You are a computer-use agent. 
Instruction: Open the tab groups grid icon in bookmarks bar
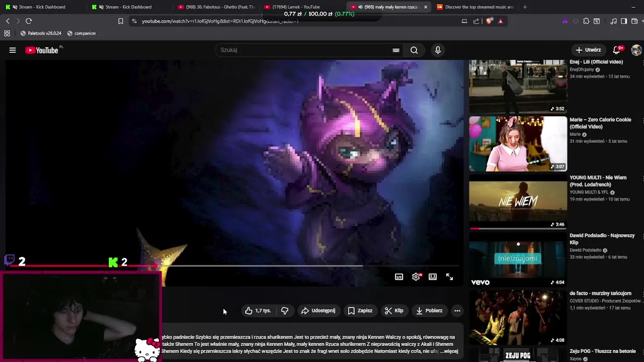click(7, 33)
